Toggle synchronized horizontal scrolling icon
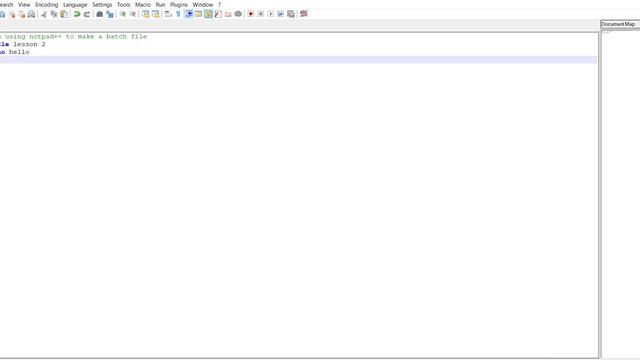Screen dimensions: 640x360 tap(156, 14)
